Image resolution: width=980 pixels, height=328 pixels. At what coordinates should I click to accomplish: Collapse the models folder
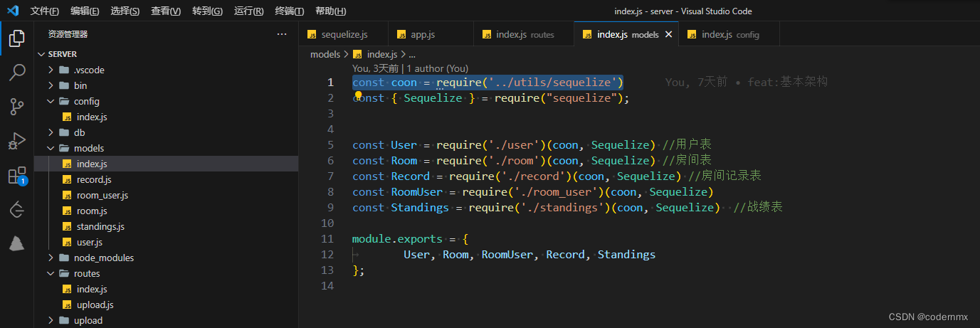52,148
